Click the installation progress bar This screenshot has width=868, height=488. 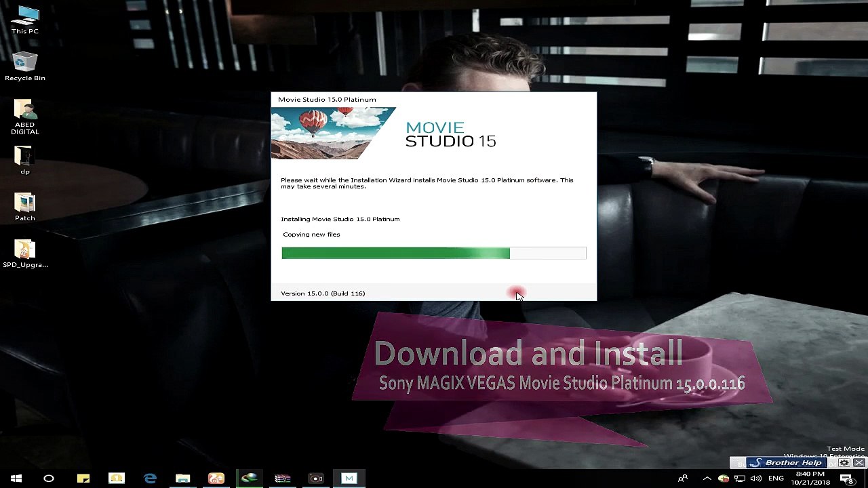[434, 253]
